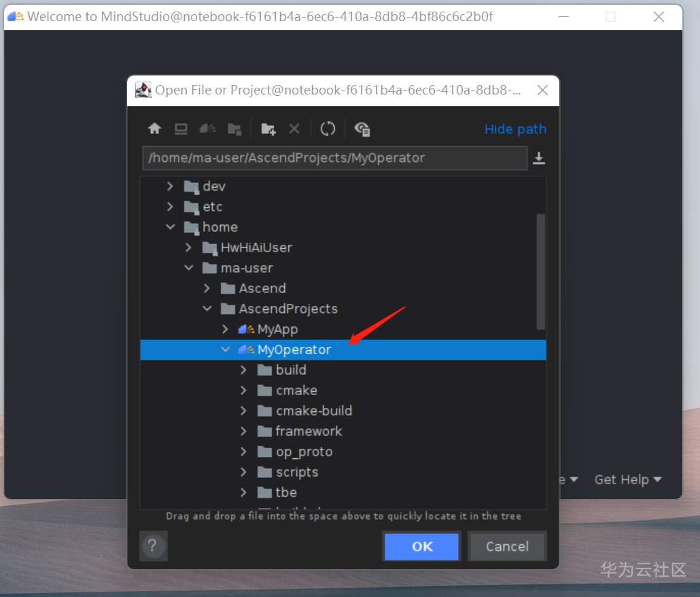Toggle show hidden files icon
The width and height of the screenshot is (700, 597).
pyautogui.click(x=362, y=129)
